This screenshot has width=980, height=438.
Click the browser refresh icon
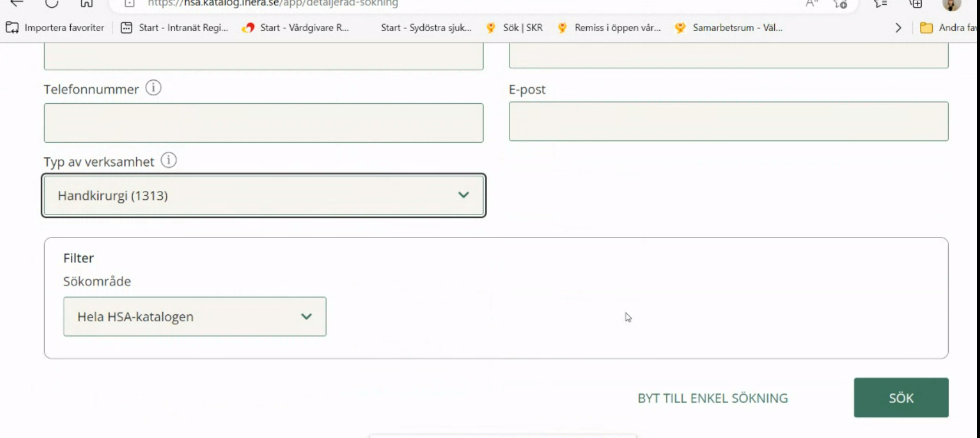(52, 3)
